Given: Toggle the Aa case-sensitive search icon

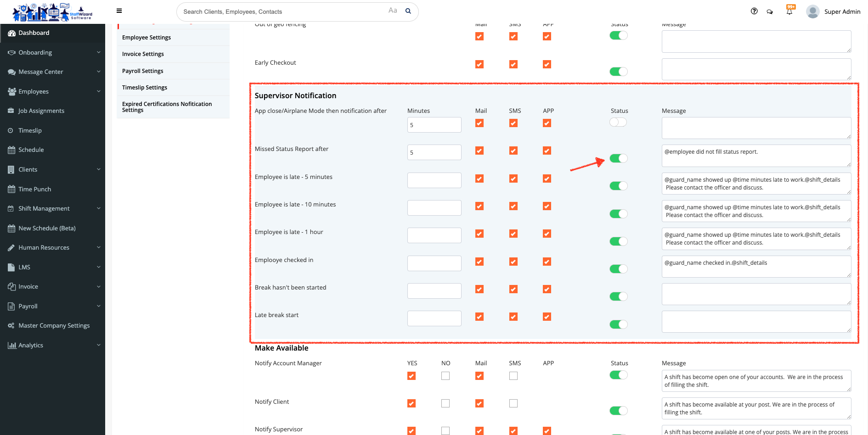Looking at the screenshot, I should pos(393,11).
